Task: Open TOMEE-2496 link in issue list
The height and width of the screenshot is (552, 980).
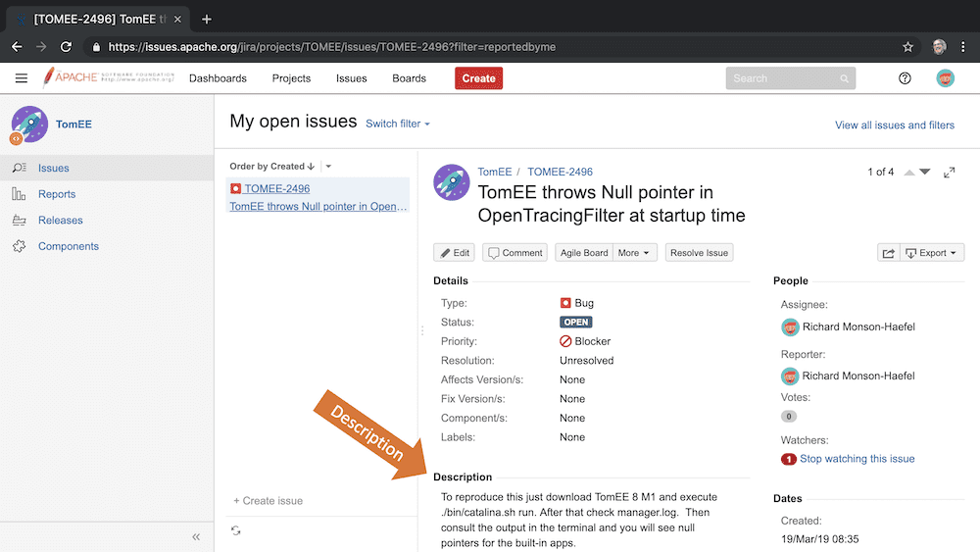Action: coord(277,188)
